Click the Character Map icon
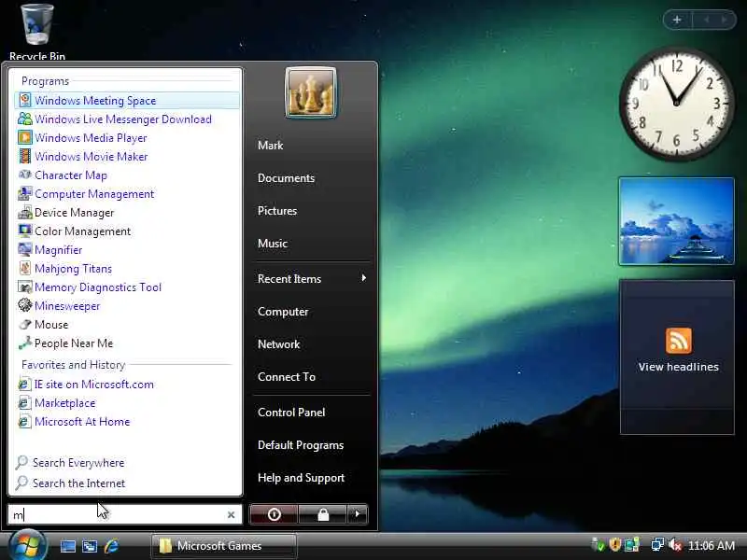Viewport: 747px width, 560px height. pyautogui.click(x=25, y=175)
